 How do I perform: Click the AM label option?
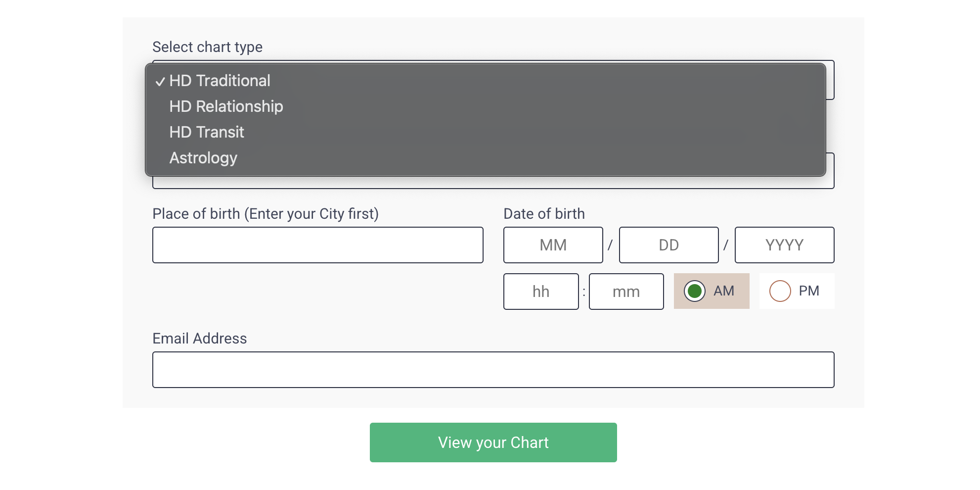click(x=724, y=291)
